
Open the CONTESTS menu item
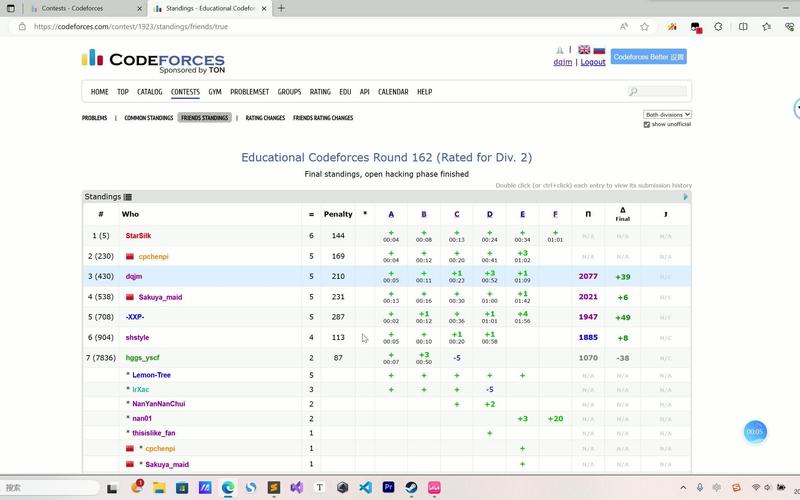[185, 92]
